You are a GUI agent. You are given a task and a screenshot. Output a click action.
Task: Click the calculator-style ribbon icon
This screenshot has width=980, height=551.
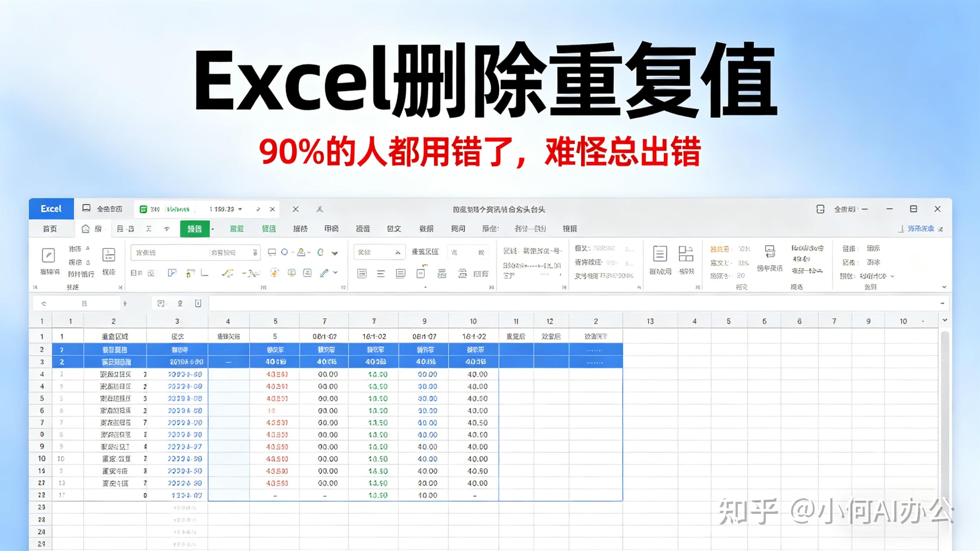pos(109,255)
